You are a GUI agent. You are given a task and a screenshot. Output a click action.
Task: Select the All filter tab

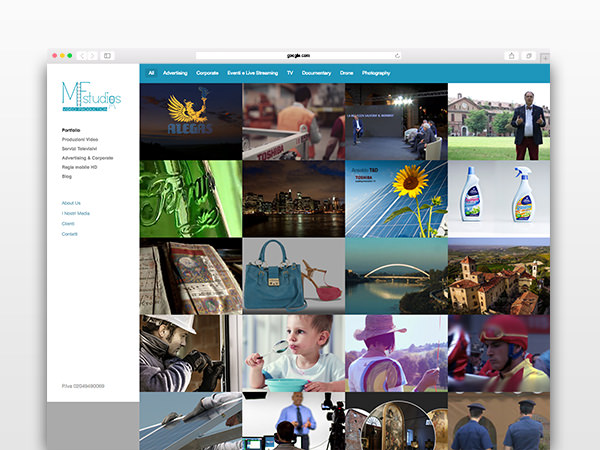tap(151, 73)
